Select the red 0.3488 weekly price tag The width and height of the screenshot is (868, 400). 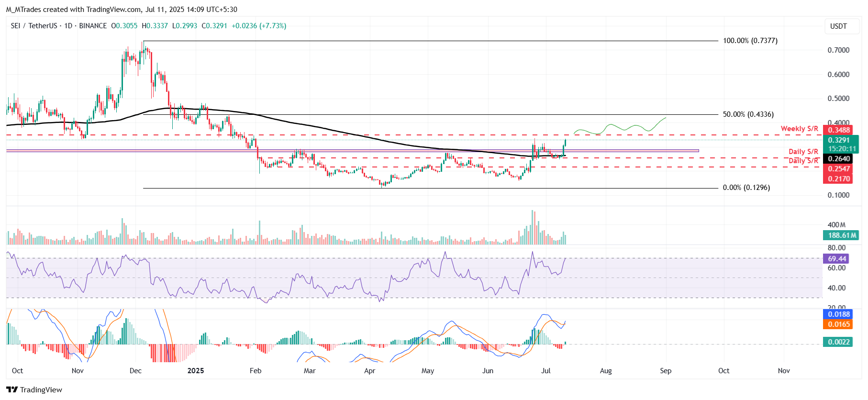click(839, 130)
